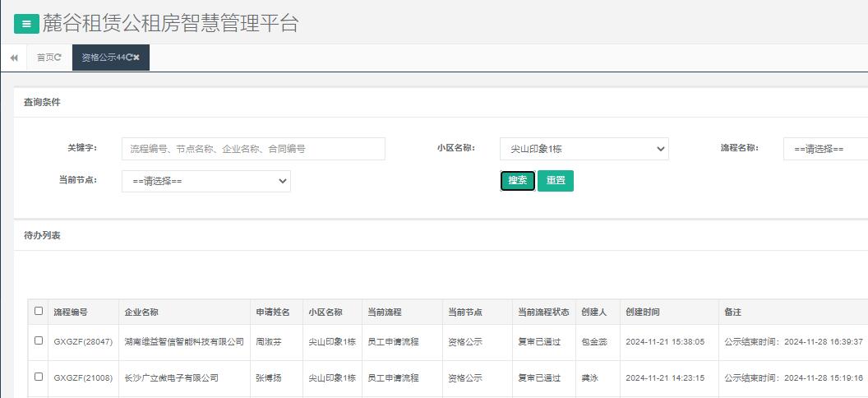Refresh the 首页 tab via its reload icon
The image size is (868, 398).
point(58,58)
